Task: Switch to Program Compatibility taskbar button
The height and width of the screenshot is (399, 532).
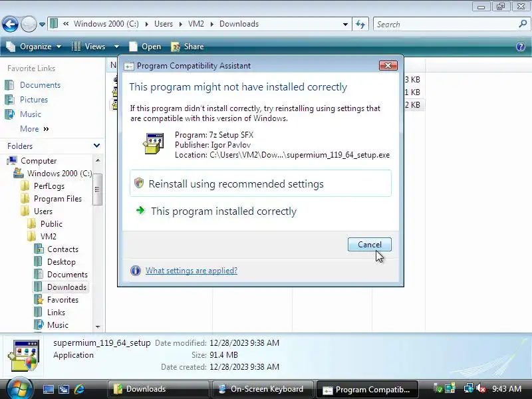Action: (x=367, y=389)
